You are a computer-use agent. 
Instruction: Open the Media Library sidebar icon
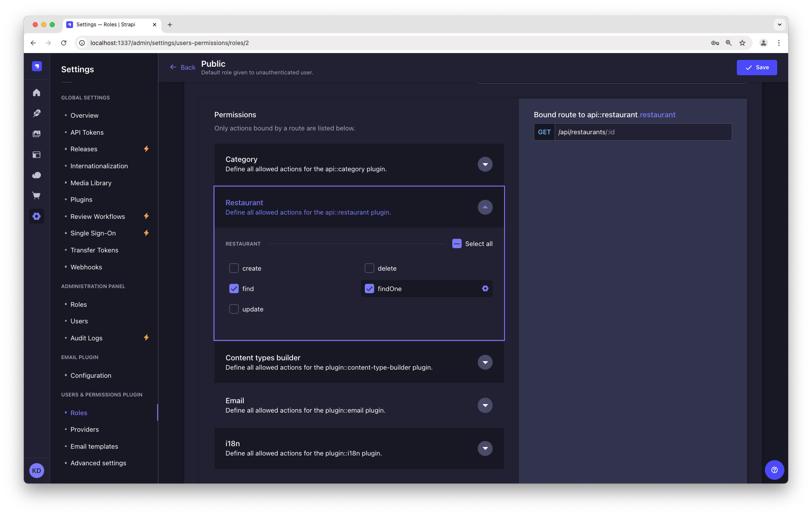tap(37, 134)
